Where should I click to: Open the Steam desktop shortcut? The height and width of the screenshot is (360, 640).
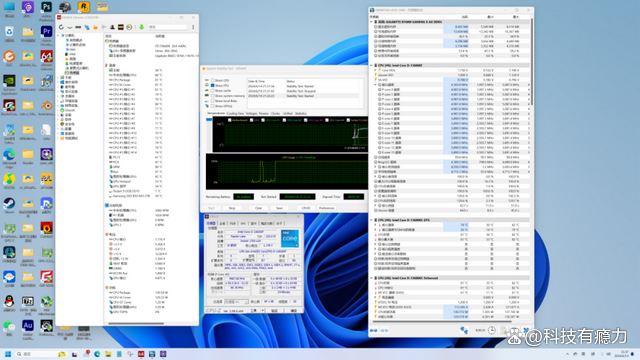[9, 204]
